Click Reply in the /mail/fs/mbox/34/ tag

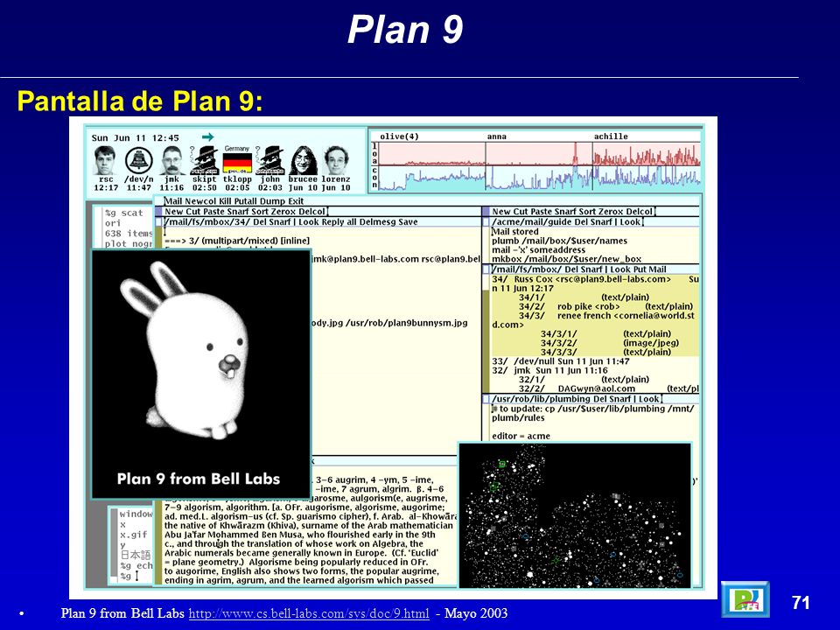(332, 221)
